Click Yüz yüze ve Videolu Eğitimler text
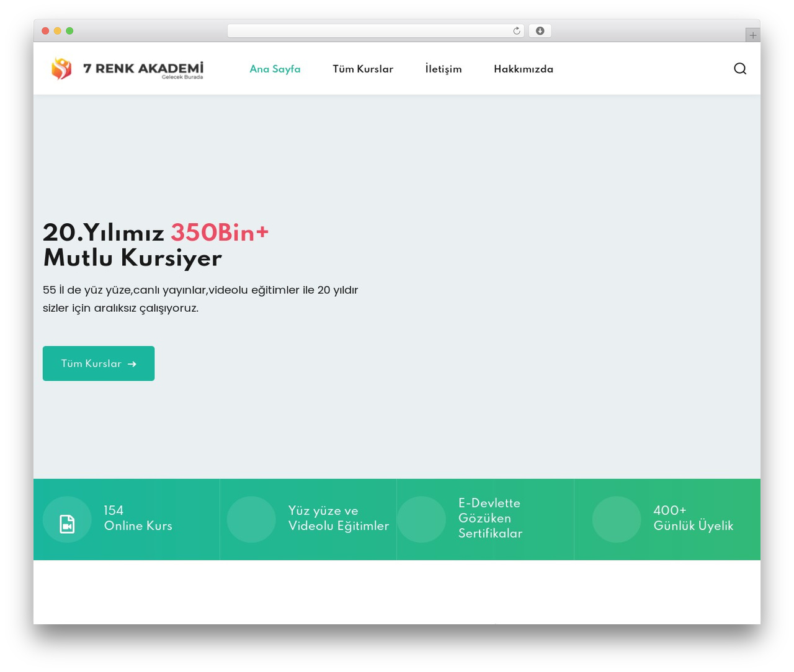This screenshot has height=672, width=794. (339, 518)
